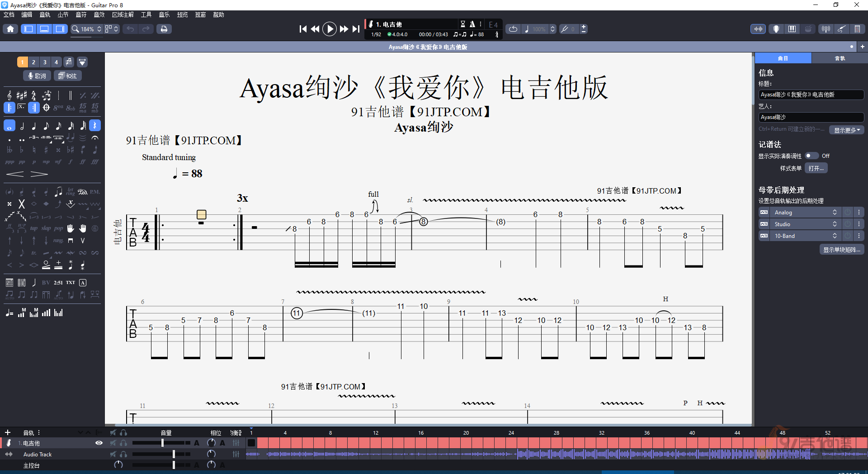The image size is (868, 474).
Task: Open the zoom 184% dropdown
Action: [87, 29]
